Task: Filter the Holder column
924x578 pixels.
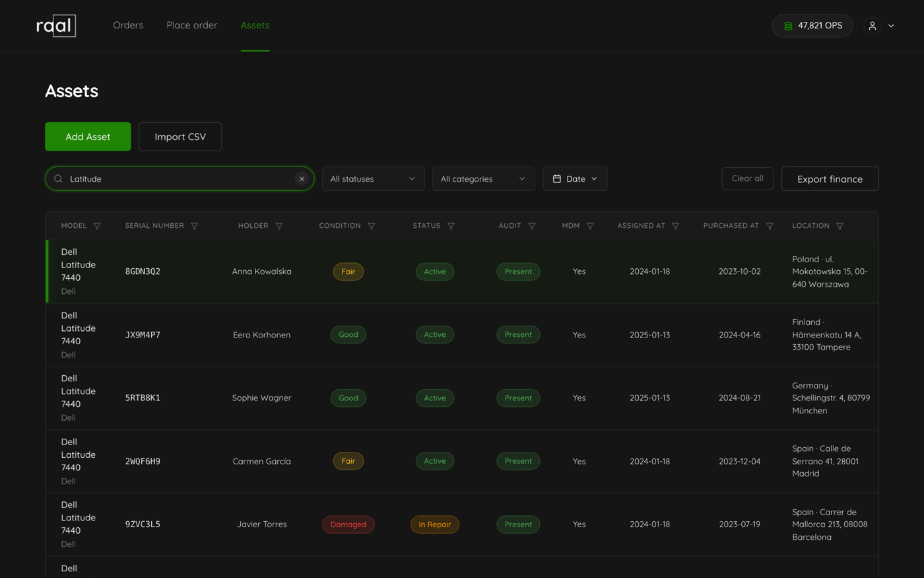Action: click(279, 226)
